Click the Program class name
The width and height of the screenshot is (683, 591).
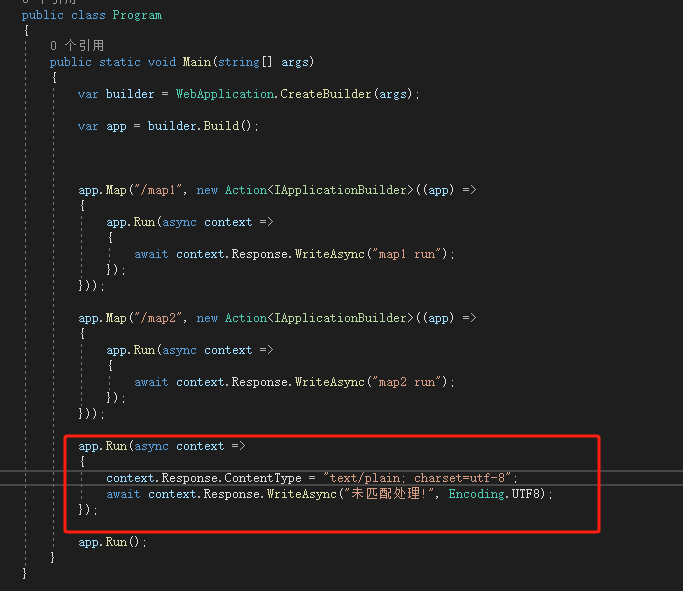pyautogui.click(x=138, y=15)
